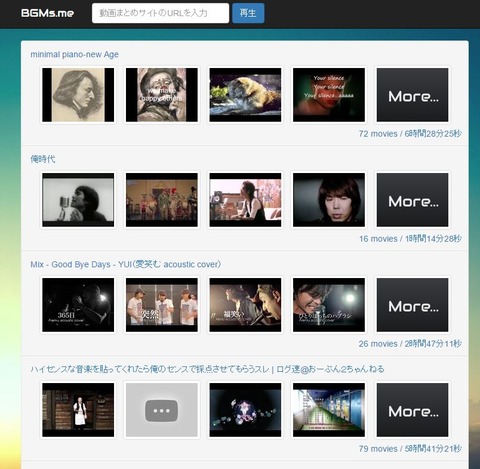Select the 突然 three men thumbnail
Viewport: 480px width, 469px height.
[x=162, y=305]
